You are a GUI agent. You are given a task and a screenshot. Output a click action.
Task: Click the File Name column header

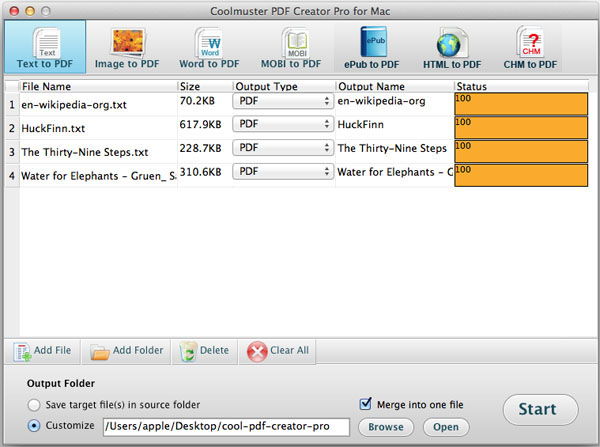[98, 86]
